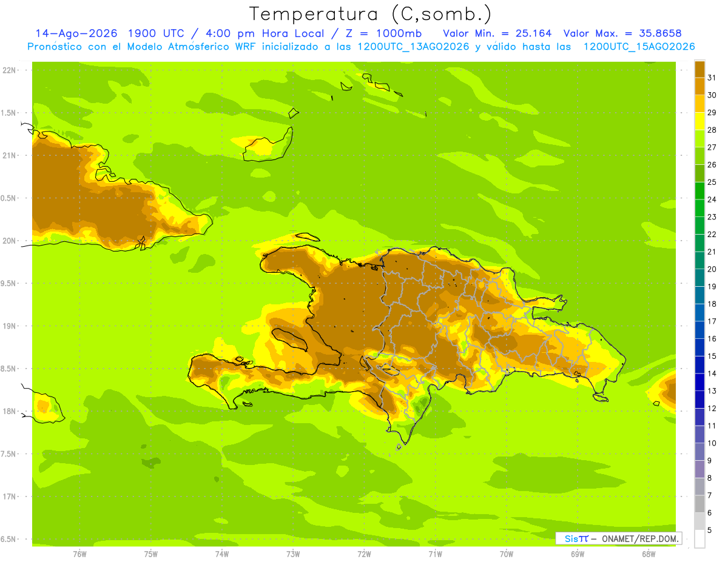Click the 71W longitude axis label

click(x=435, y=554)
